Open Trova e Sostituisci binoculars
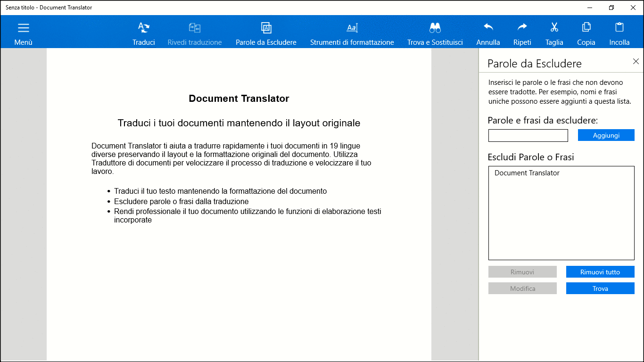 click(435, 28)
